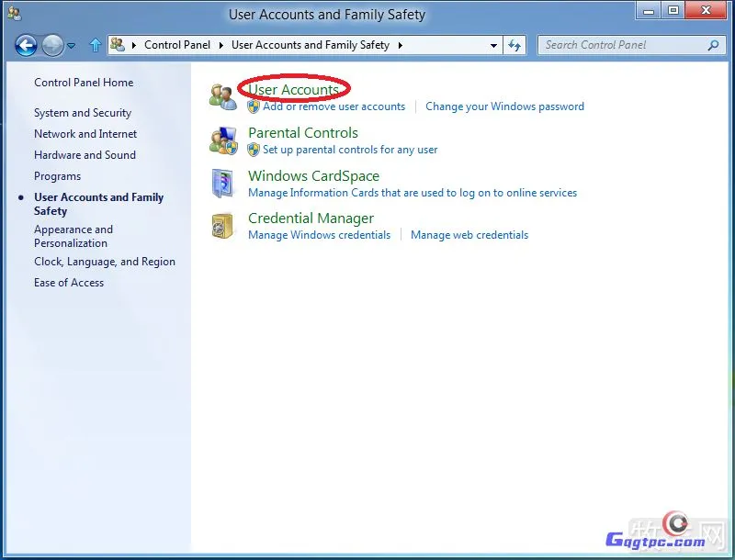Open the User Accounts heading link

[x=293, y=90]
